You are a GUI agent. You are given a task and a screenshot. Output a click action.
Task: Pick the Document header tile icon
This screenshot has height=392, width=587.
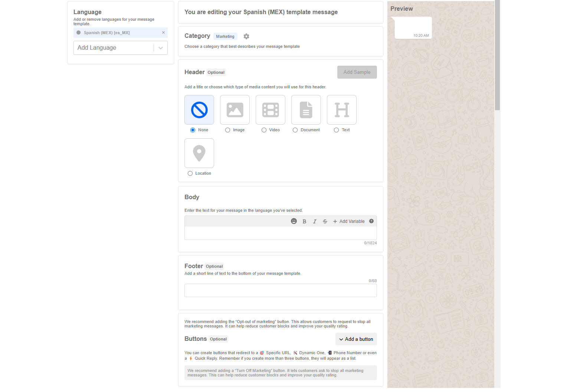[x=306, y=110]
